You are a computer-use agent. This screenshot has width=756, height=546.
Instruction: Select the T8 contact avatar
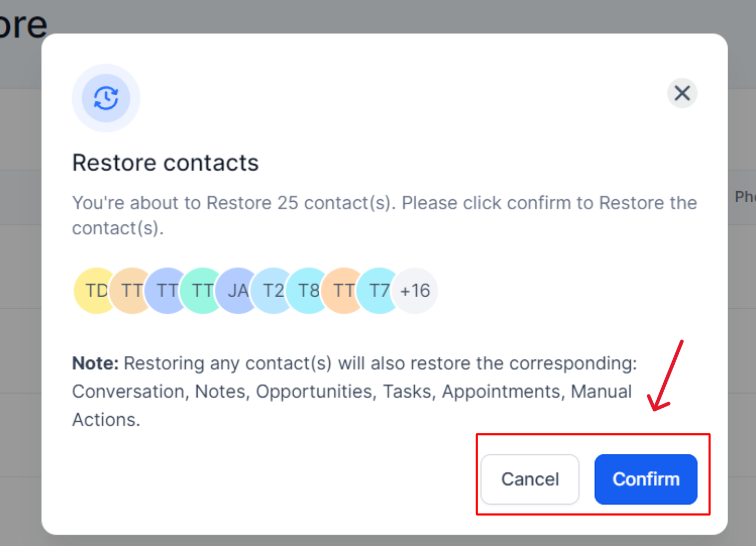click(307, 291)
